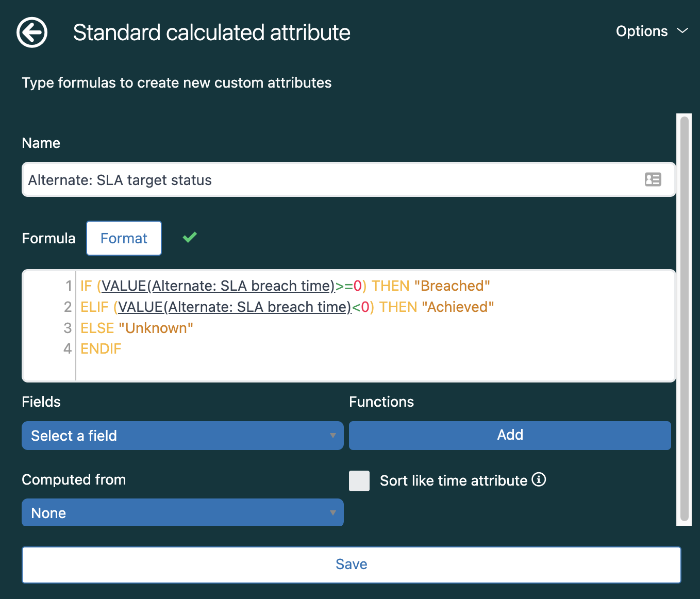Click the Add functions button

point(510,435)
